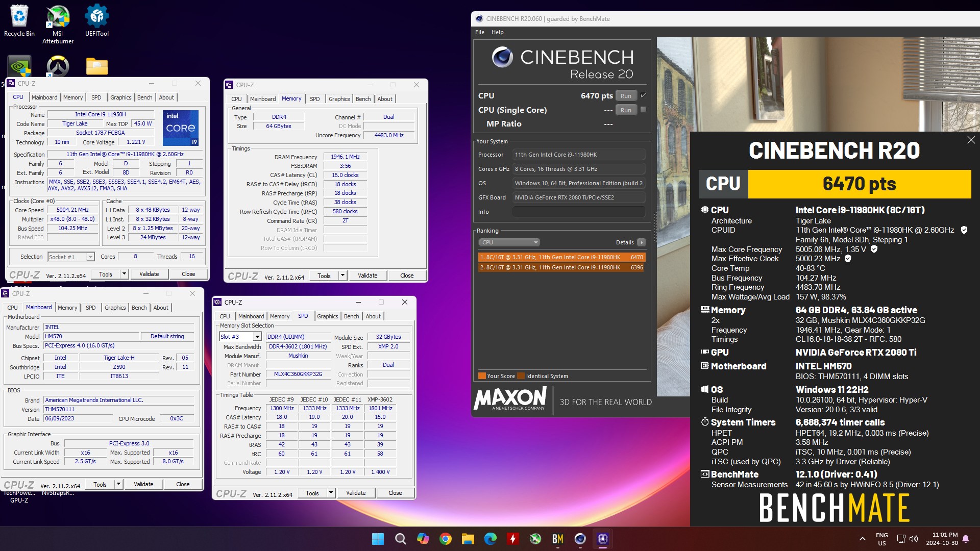Open Bench tab in CPU-Z Processor window
The image size is (980, 551).
coord(144,97)
